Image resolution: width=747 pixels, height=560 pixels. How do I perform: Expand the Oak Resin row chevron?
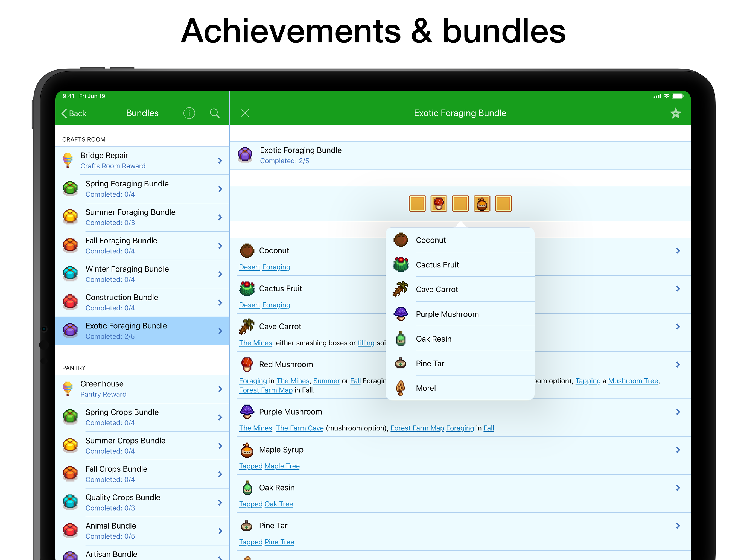(678, 488)
